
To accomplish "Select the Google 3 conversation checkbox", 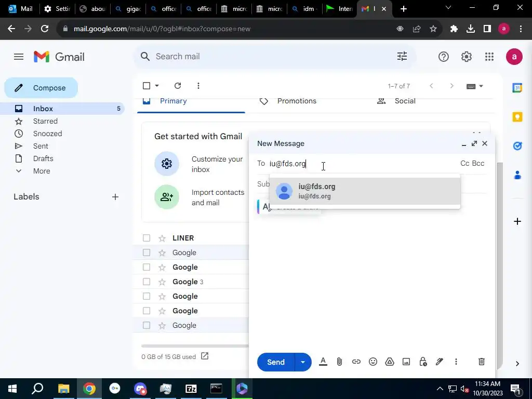I will point(146,282).
